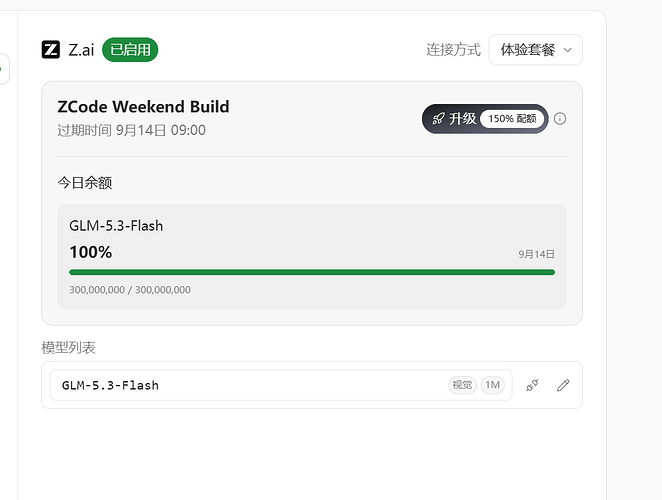Image resolution: width=662 pixels, height=500 pixels.
Task: Click the Z.ai provider name
Action: 81,50
